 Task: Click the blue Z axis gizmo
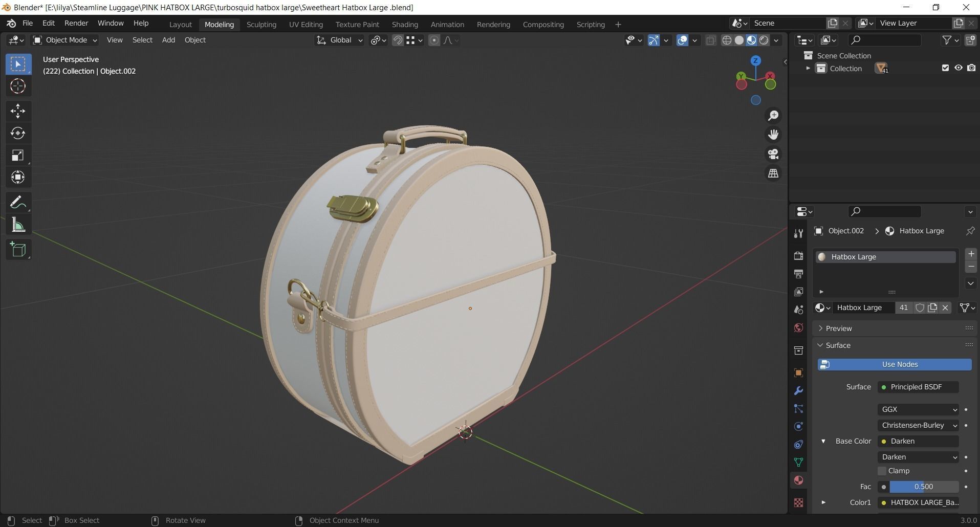(x=756, y=60)
